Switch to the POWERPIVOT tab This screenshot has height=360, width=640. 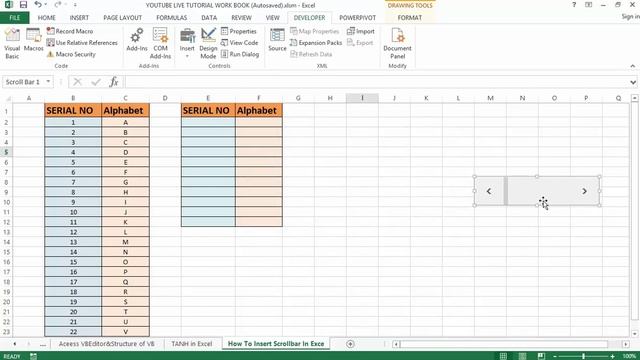(358, 18)
